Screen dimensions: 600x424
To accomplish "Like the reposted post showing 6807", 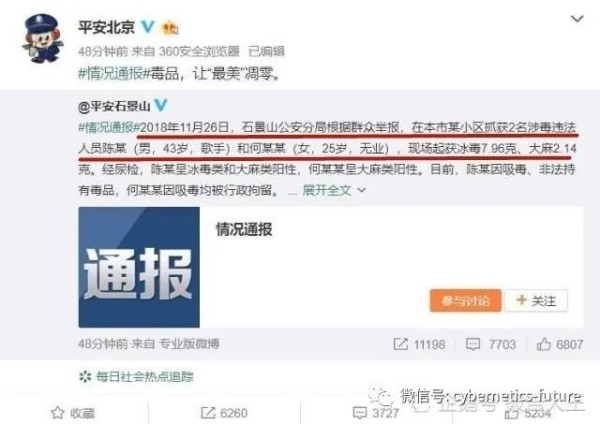I will click(x=559, y=344).
